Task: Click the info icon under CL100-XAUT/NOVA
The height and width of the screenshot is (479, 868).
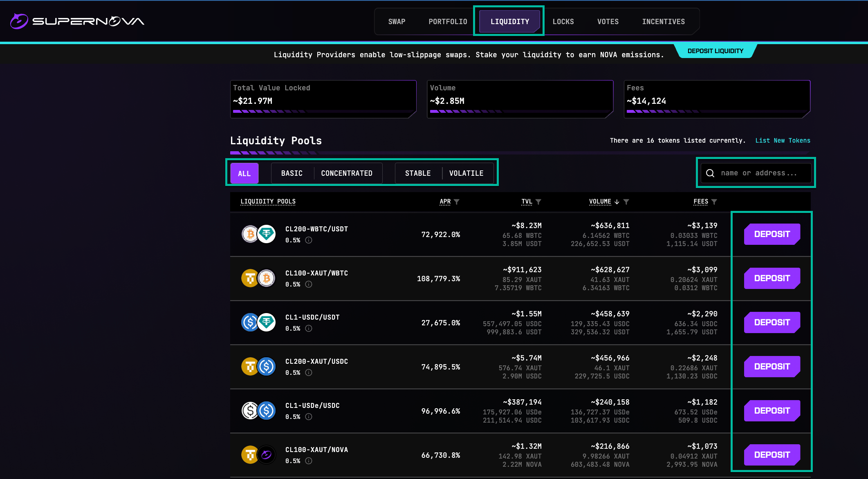Action: click(309, 461)
